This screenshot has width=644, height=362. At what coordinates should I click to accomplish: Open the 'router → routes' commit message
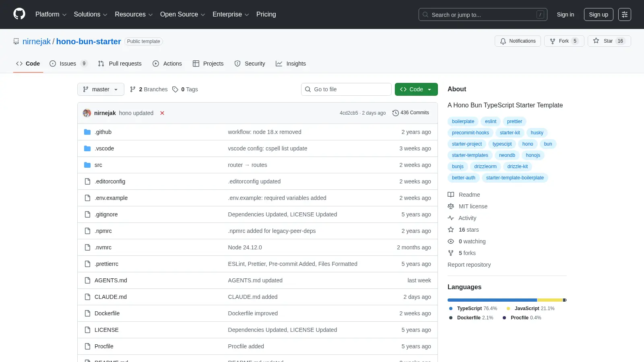point(248,165)
